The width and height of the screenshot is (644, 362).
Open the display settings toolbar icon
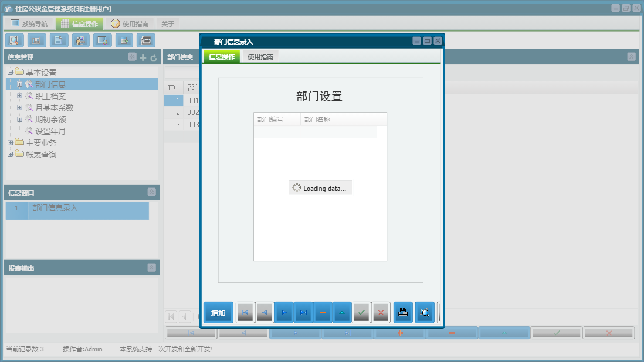tap(103, 40)
